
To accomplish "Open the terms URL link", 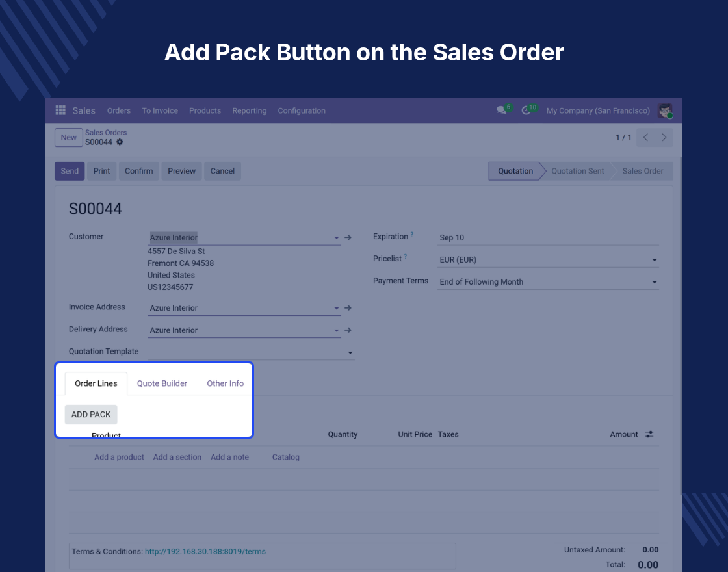I will click(205, 552).
